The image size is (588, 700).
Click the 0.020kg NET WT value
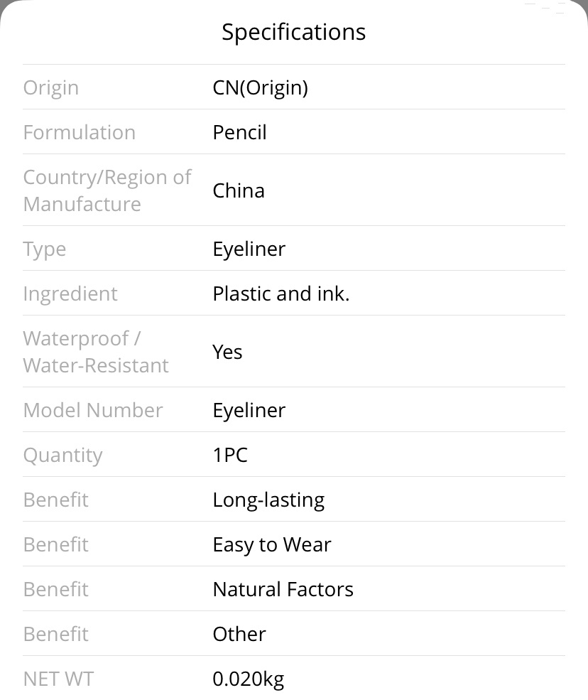pyautogui.click(x=248, y=679)
